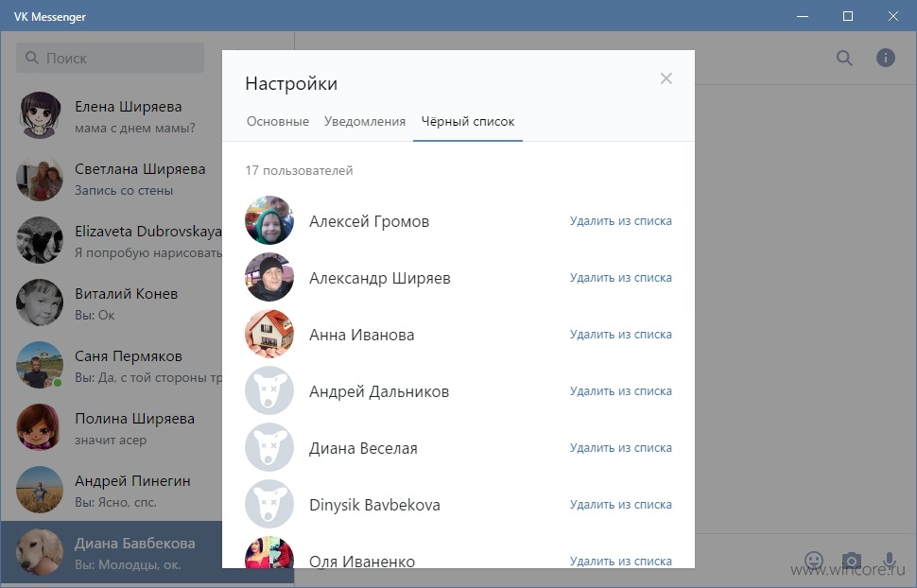Click the name Dinysik Bavbekova
The width and height of the screenshot is (917, 588).
coord(374,506)
